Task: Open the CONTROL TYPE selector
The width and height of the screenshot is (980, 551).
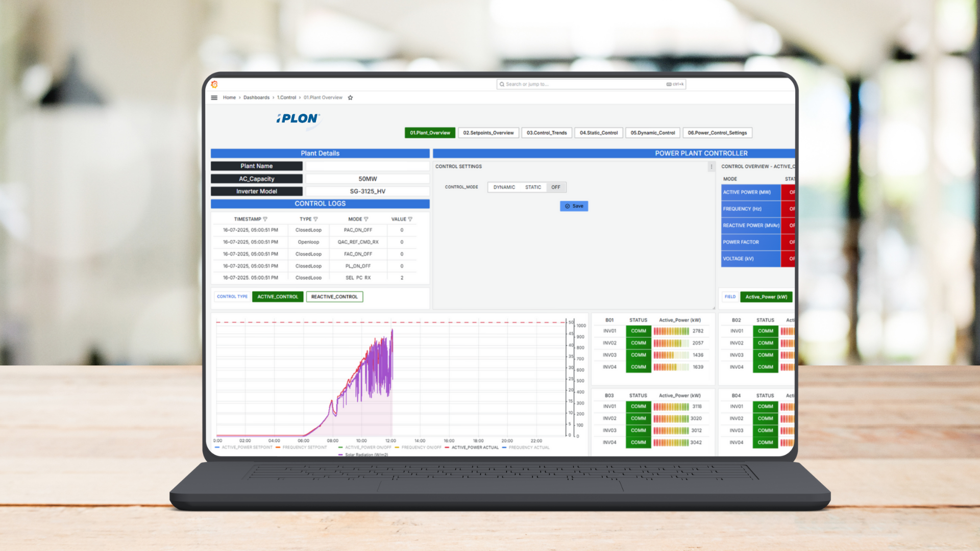Action: click(232, 296)
